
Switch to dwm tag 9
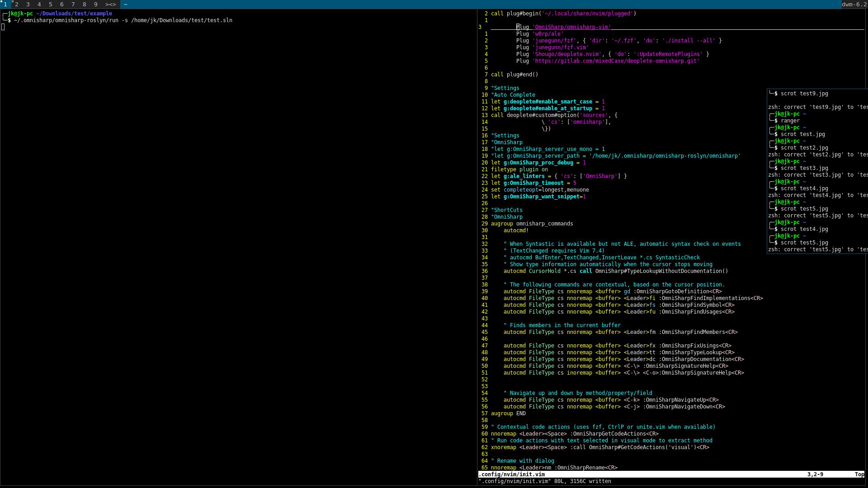click(x=96, y=4)
